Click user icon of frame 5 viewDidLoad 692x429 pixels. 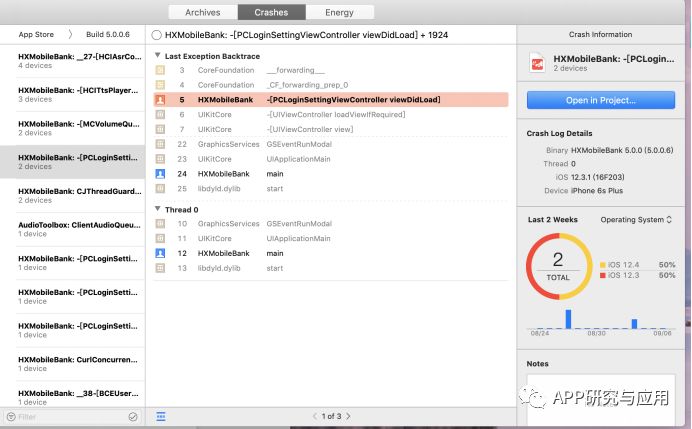(x=160, y=100)
